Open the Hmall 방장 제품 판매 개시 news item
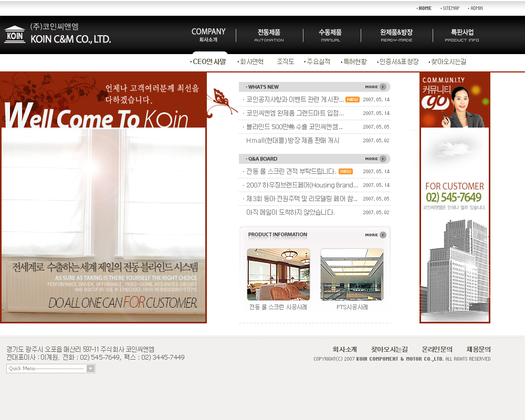The height and width of the screenshot is (420, 525). coord(292,141)
